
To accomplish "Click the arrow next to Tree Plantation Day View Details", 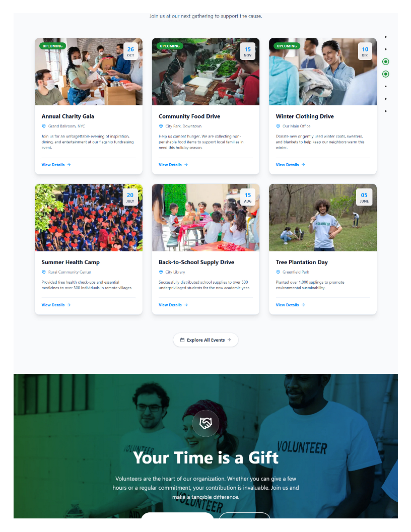I will [x=303, y=305].
